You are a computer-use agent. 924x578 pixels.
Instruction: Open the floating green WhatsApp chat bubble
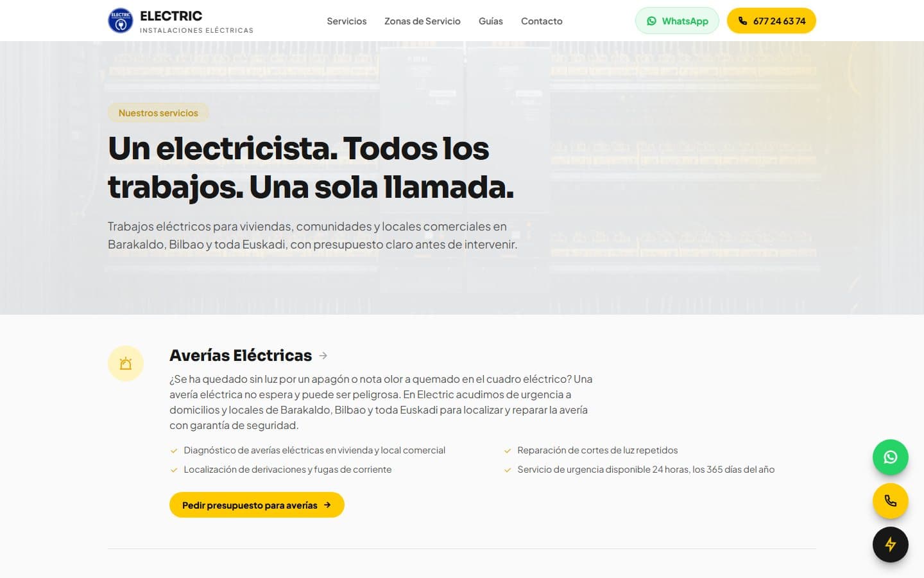[x=890, y=457]
